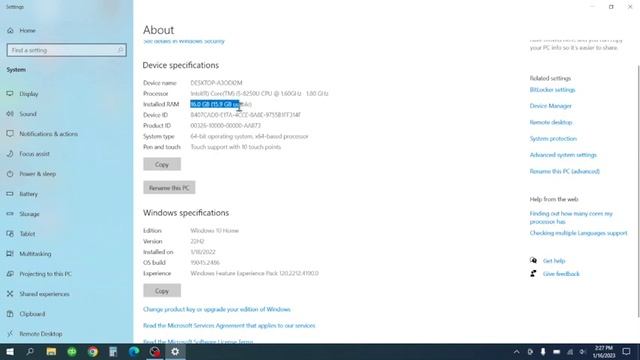This screenshot has width=640, height=360.
Task: Click the Clipboard icon in sidebar
Action: tap(10, 314)
